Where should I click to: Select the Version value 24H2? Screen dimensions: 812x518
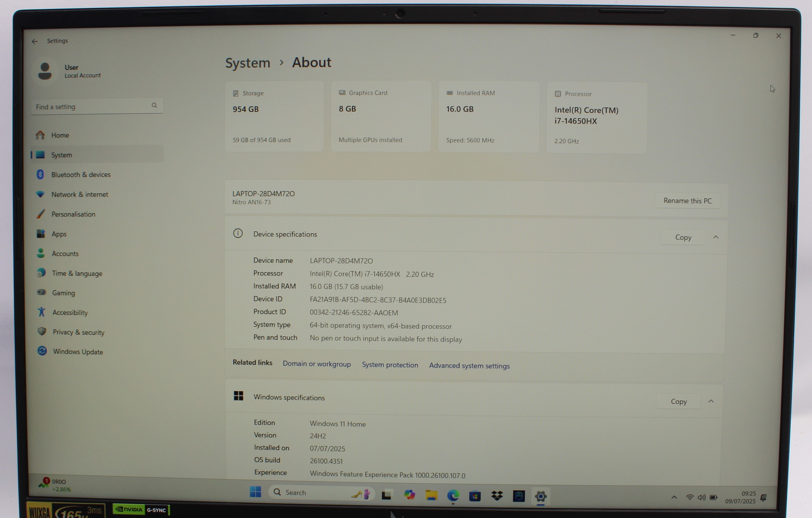[318, 436]
